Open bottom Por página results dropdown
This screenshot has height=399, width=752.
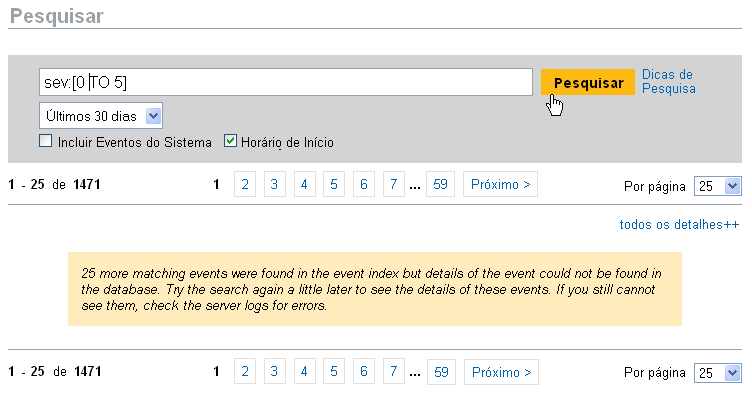pos(717,373)
